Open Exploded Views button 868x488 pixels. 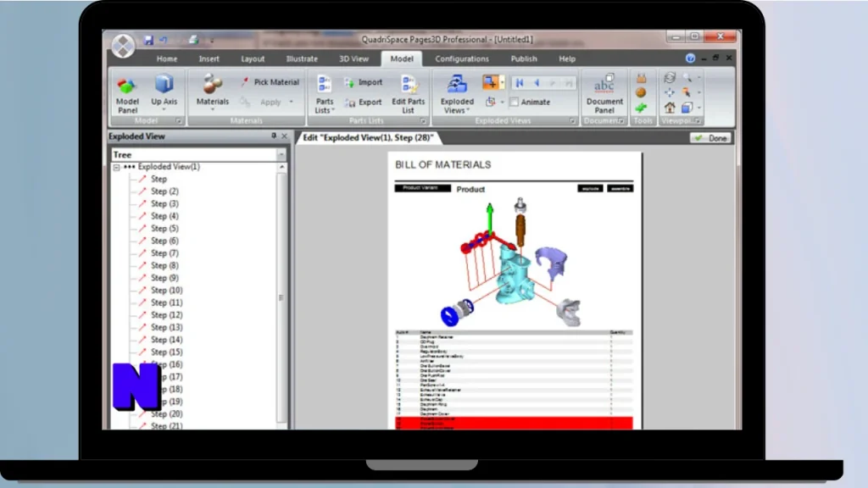click(457, 94)
